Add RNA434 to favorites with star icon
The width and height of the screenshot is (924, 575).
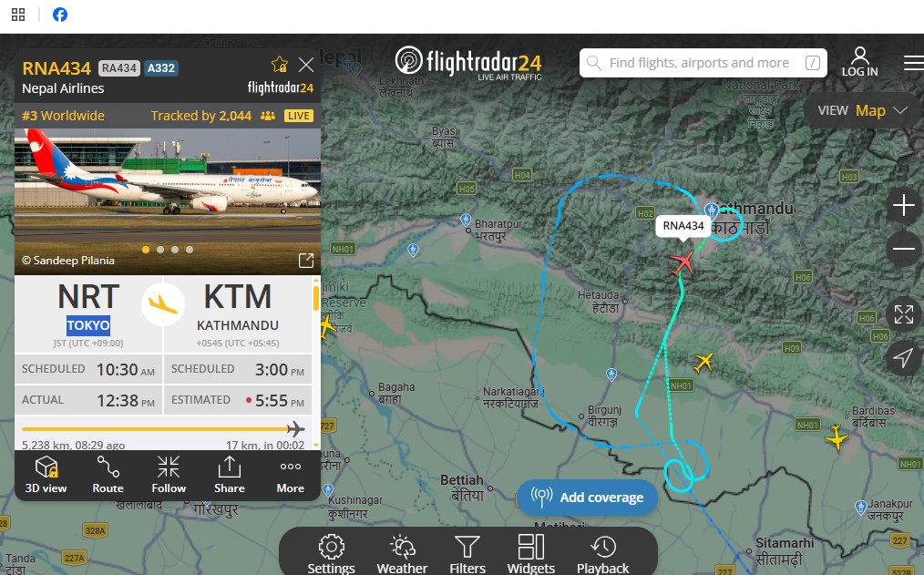tap(280, 64)
